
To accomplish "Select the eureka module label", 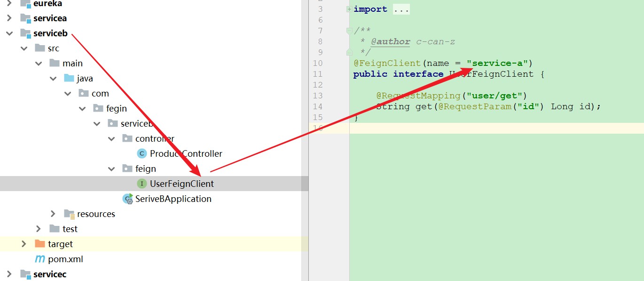I will [47, 4].
